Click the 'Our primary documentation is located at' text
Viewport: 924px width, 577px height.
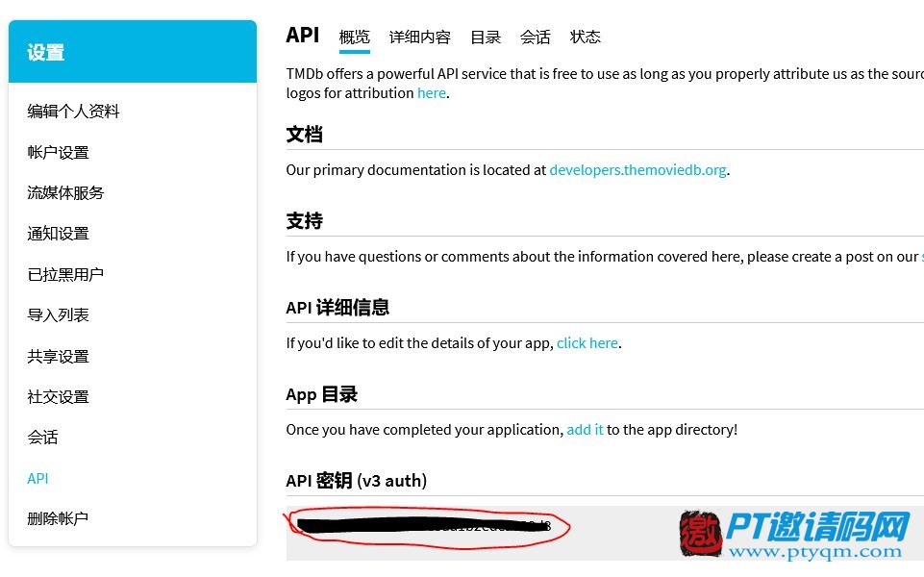click(416, 170)
